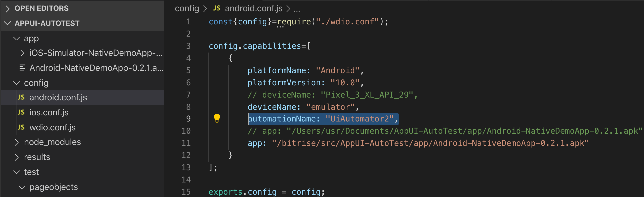Expand the node_modules folder

[16, 142]
